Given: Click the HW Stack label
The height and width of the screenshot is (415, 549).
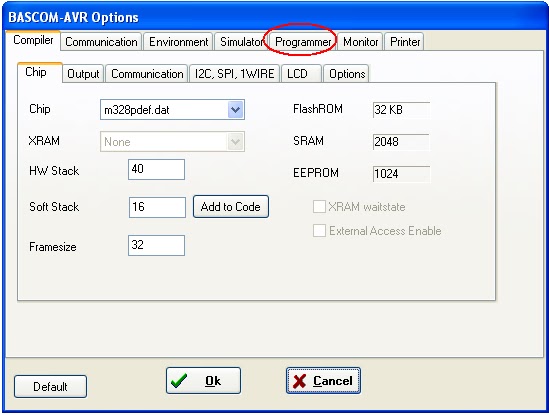Looking at the screenshot, I should tap(54, 171).
